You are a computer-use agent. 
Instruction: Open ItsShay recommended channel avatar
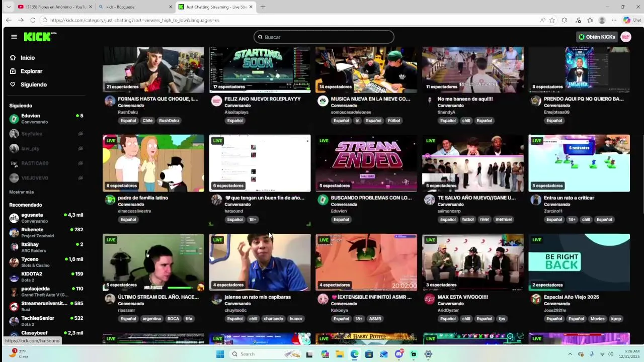click(x=14, y=247)
